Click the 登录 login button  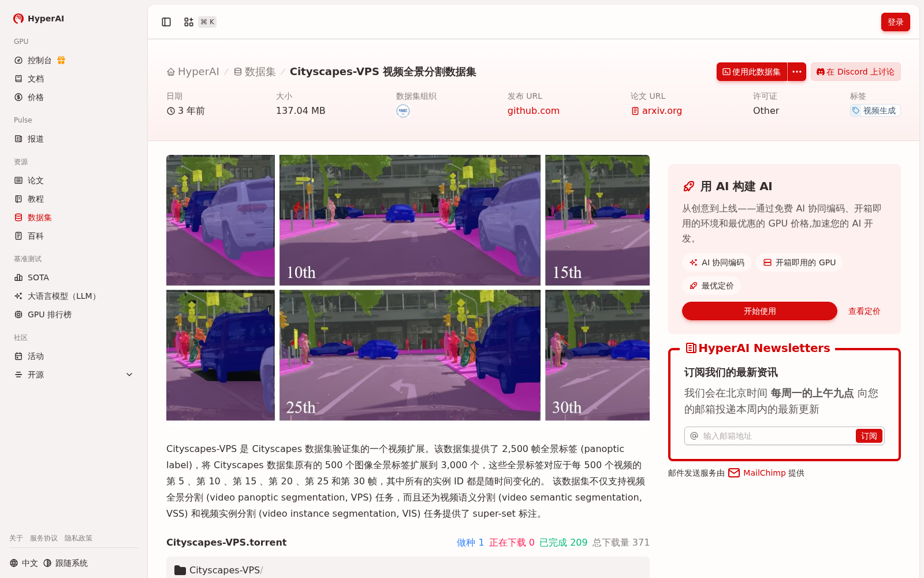[895, 22]
